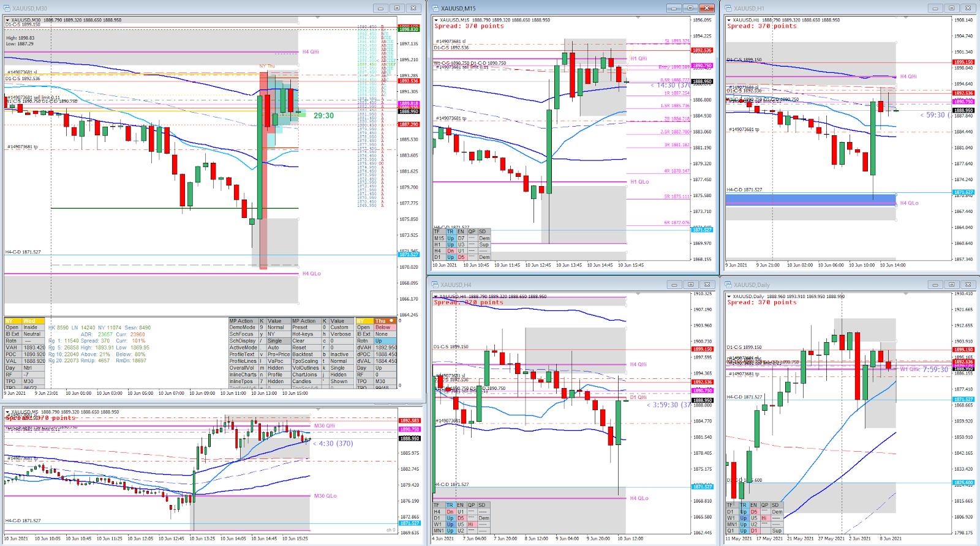Image resolution: width=980 pixels, height=546 pixels.
Task: Click the ActiveMode action button
Action: pos(243,348)
